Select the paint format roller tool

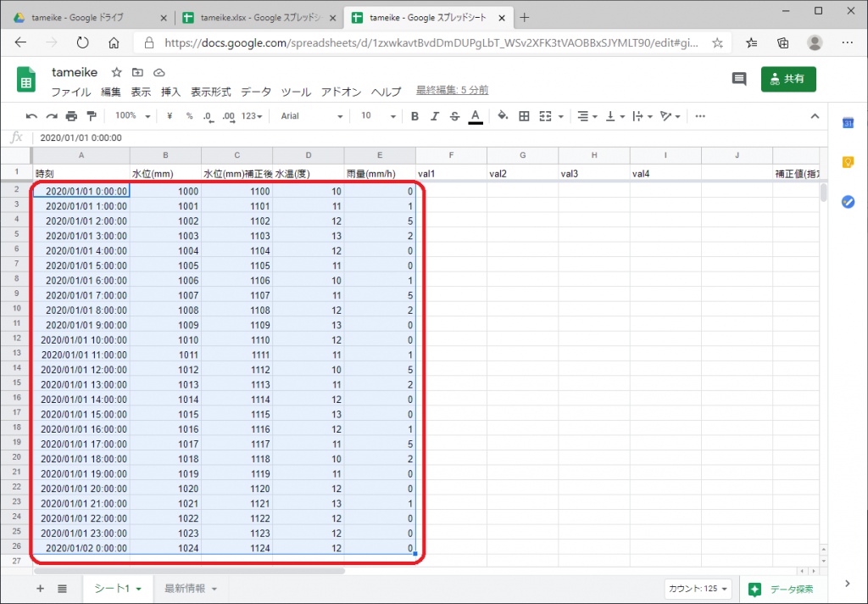tap(91, 116)
